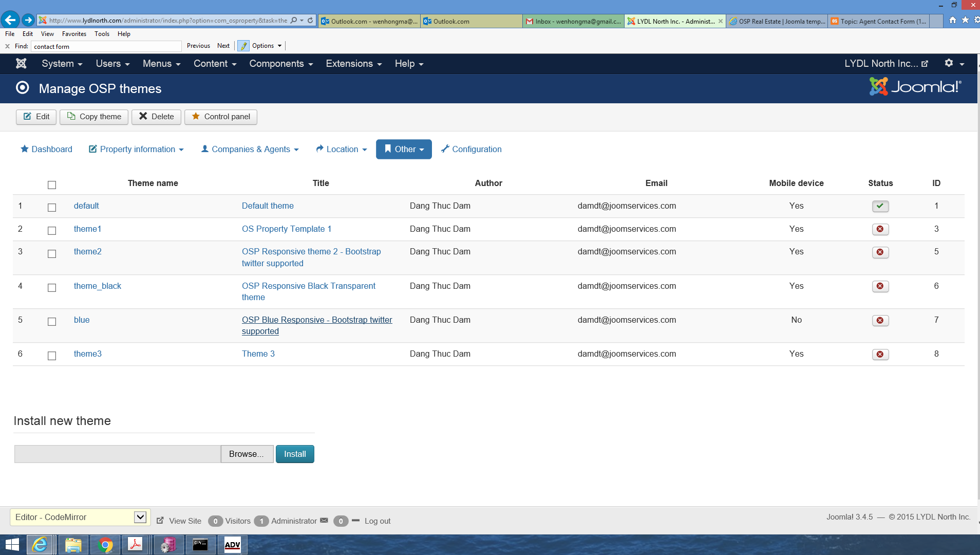
Task: Expand the System dropdown menu
Action: (62, 64)
